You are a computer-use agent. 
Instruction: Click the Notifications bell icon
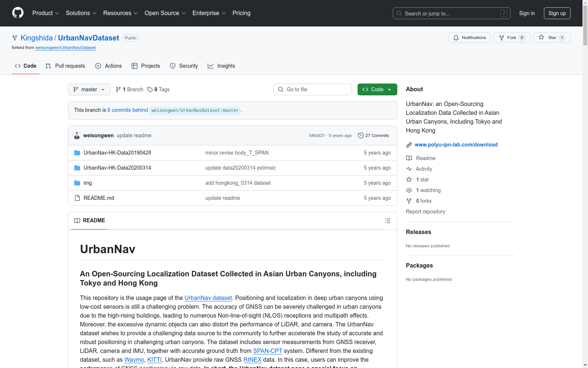pos(456,38)
